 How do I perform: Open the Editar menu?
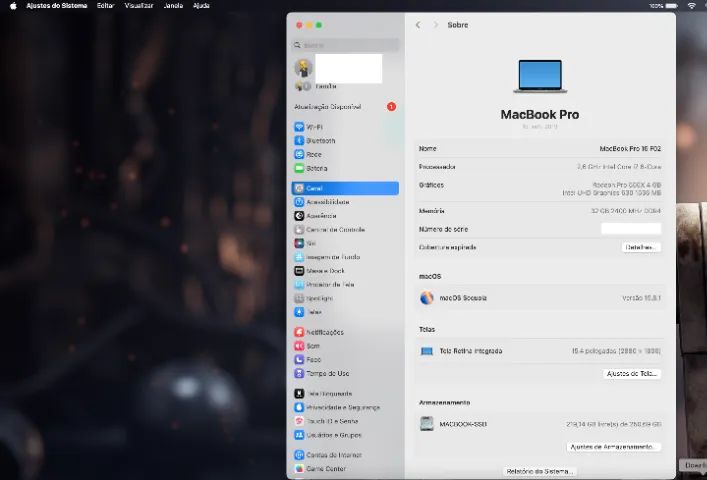(x=106, y=6)
